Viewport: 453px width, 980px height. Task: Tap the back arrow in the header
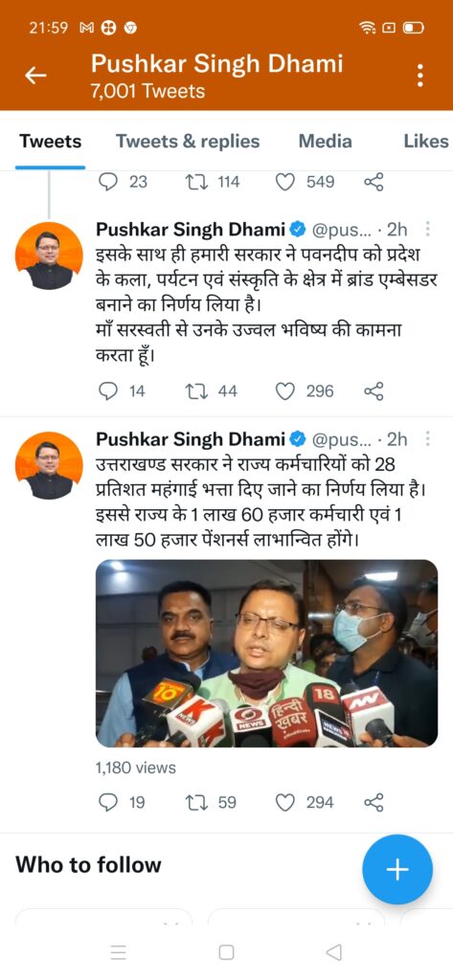tap(35, 76)
